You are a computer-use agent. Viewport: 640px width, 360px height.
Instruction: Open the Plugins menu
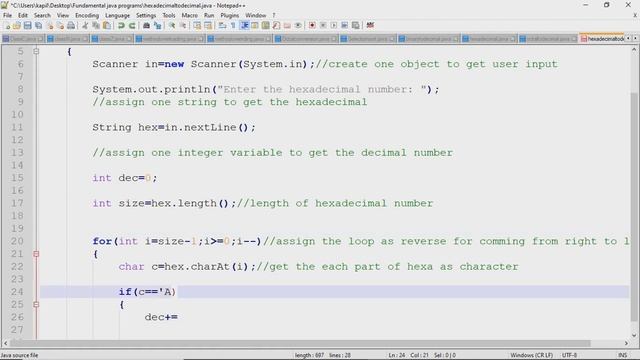click(230, 16)
